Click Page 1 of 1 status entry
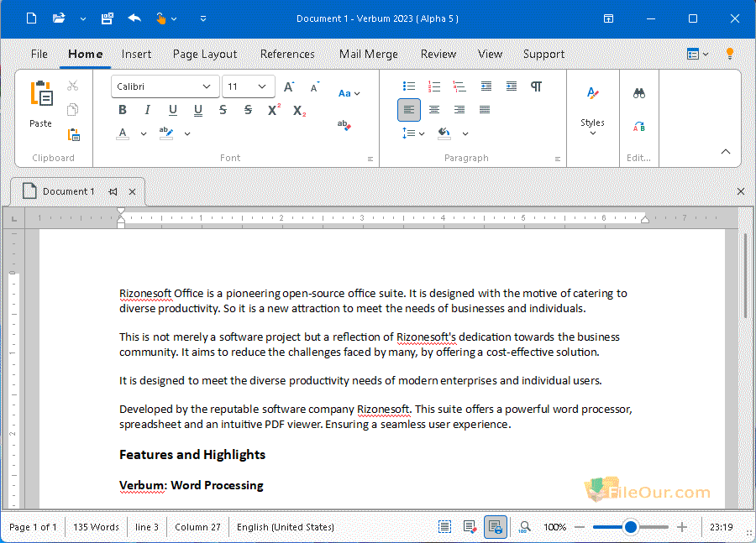Screen dimensions: 756x543 coord(33,527)
